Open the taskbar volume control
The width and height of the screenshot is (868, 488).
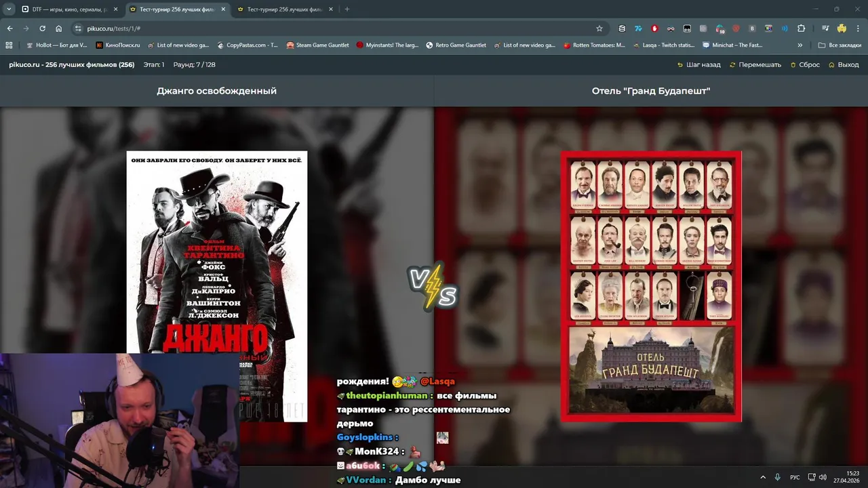click(823, 477)
